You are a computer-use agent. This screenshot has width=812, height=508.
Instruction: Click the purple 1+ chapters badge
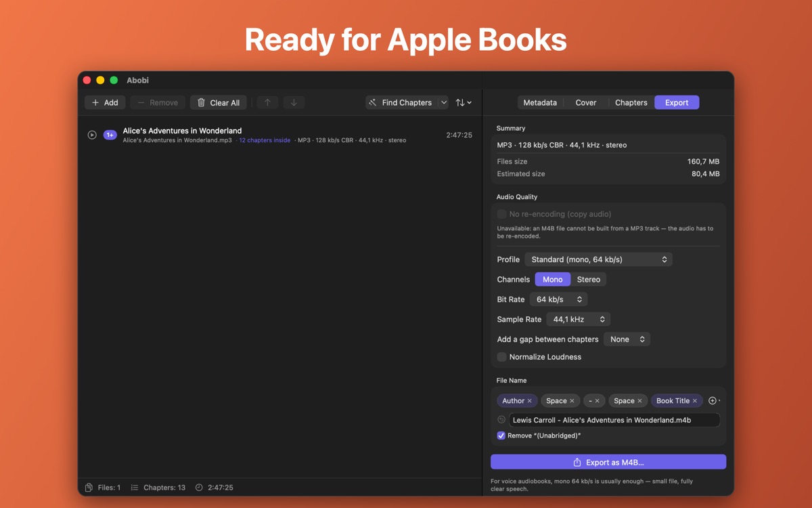[110, 135]
